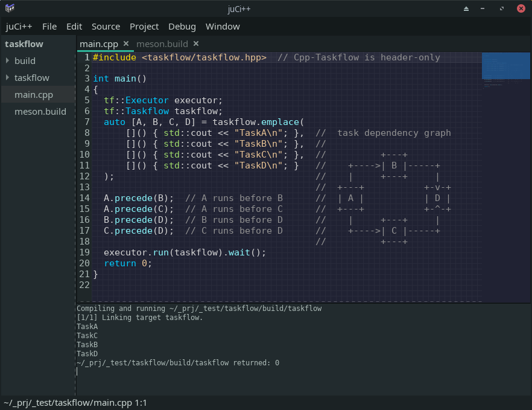Click the auto keyword on line 7
The width and height of the screenshot is (532, 410).
(x=115, y=122)
